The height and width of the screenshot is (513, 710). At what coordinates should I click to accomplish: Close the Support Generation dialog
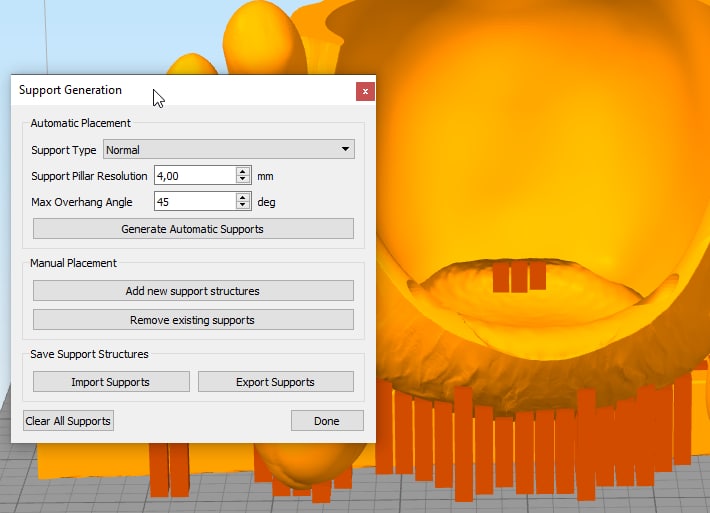(365, 91)
